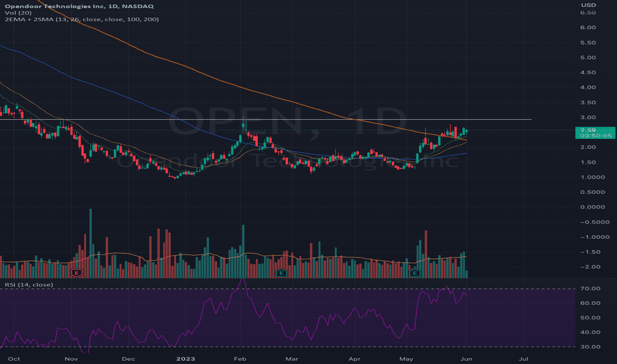
Task: Click the 6.50 price axis label
Action: click(588, 13)
